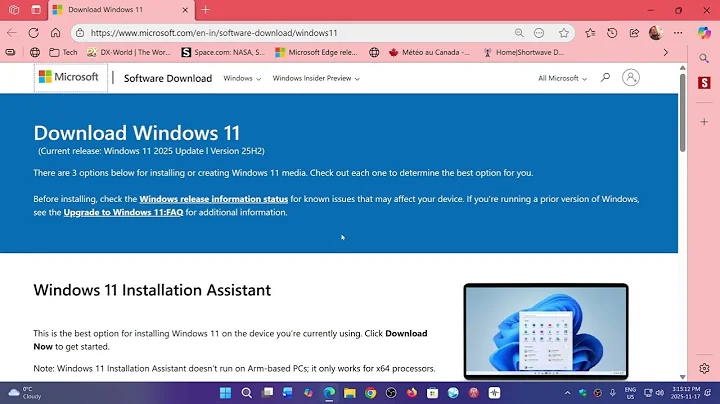Click the microphone tray icon
This screenshot has height=404, width=720.
pyautogui.click(x=613, y=393)
